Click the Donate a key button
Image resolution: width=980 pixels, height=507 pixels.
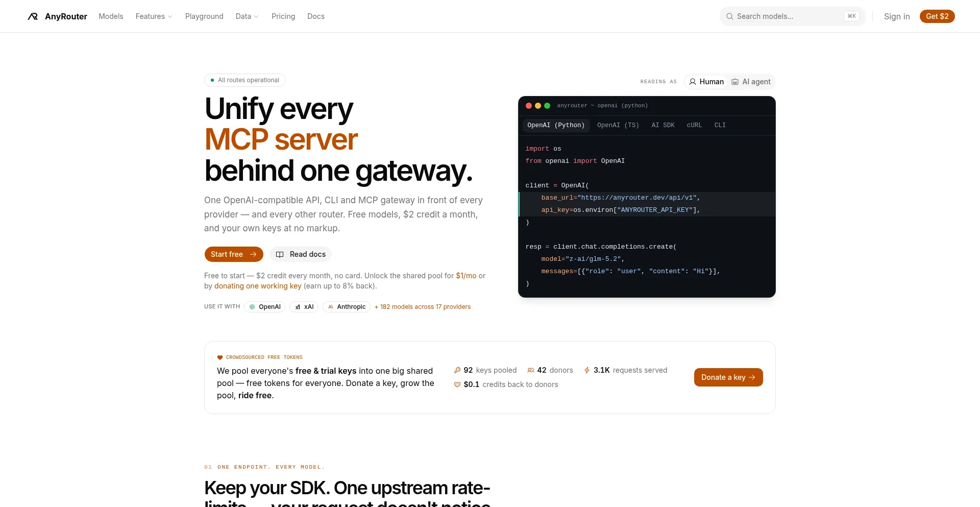728,377
